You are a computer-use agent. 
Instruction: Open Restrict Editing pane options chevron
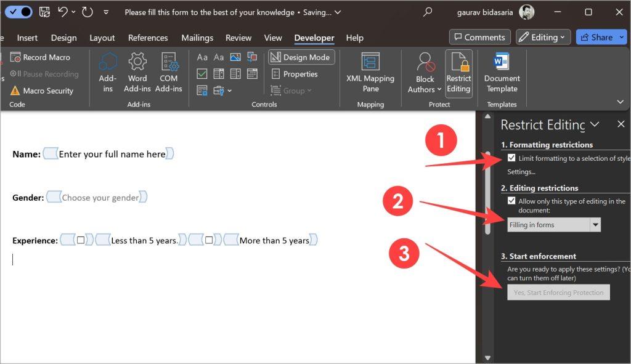tap(595, 124)
